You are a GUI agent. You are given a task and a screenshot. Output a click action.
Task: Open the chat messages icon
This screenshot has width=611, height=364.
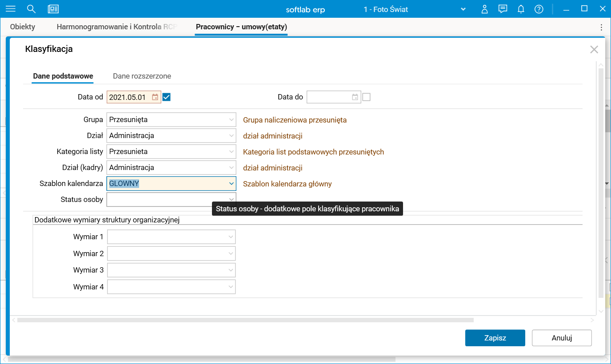[x=503, y=9]
